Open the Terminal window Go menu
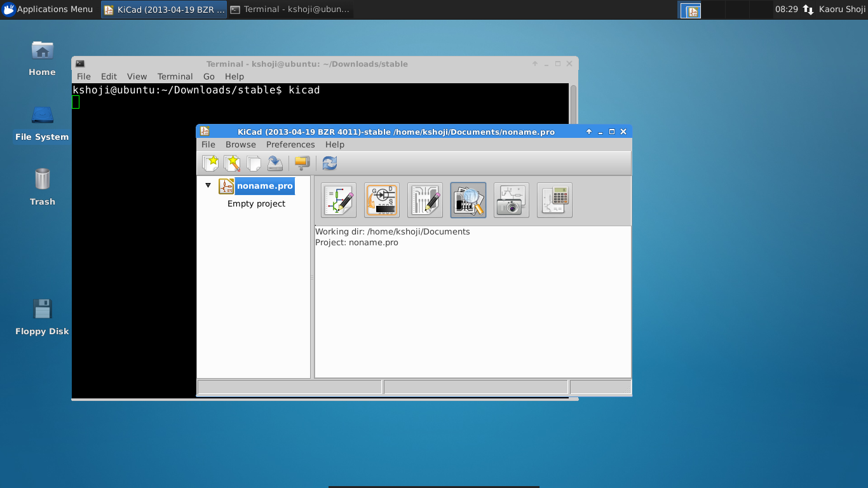Viewport: 868px width, 488px height. (209, 76)
